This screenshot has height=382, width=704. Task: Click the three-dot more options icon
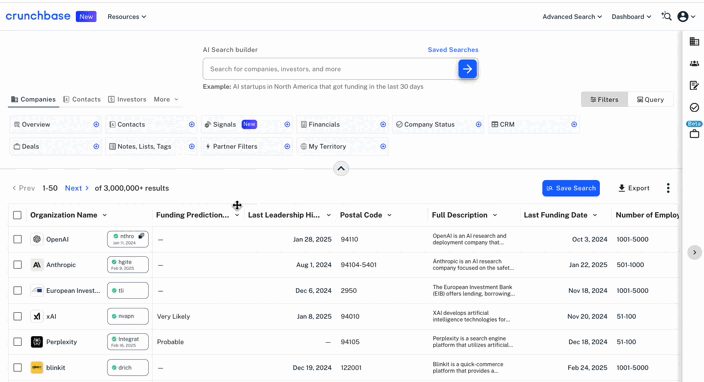(x=668, y=188)
